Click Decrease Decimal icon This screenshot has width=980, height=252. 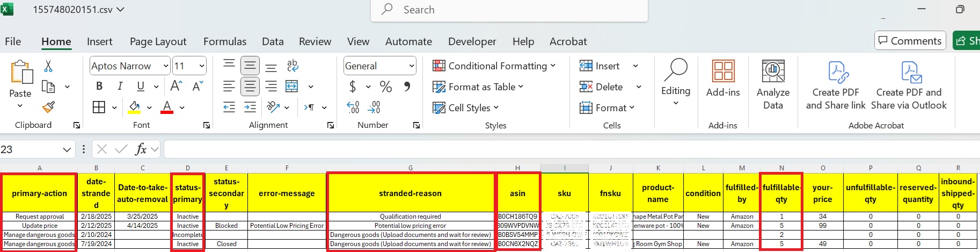tap(374, 107)
